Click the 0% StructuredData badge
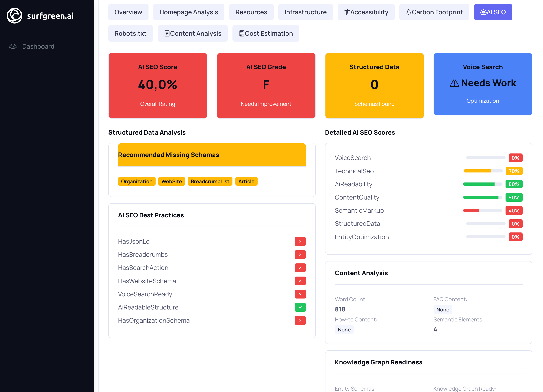The height and width of the screenshot is (392, 543). (x=516, y=224)
